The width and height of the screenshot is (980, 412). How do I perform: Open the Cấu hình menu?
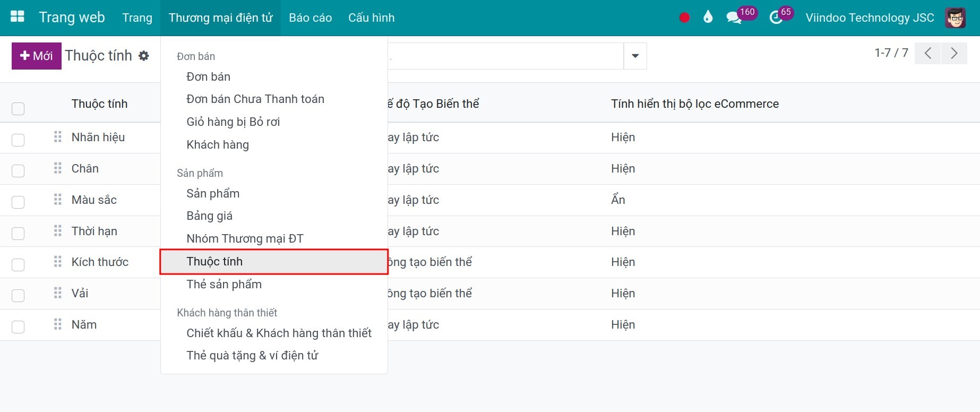tap(372, 18)
